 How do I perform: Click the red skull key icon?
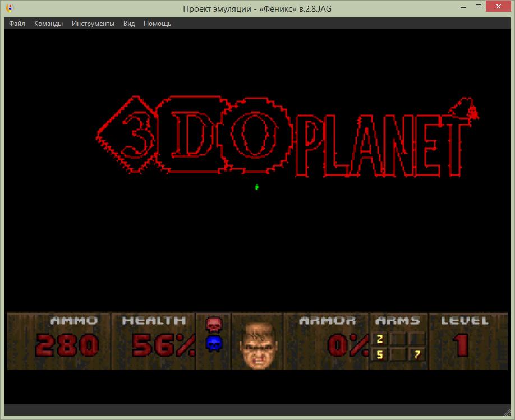pos(214,325)
